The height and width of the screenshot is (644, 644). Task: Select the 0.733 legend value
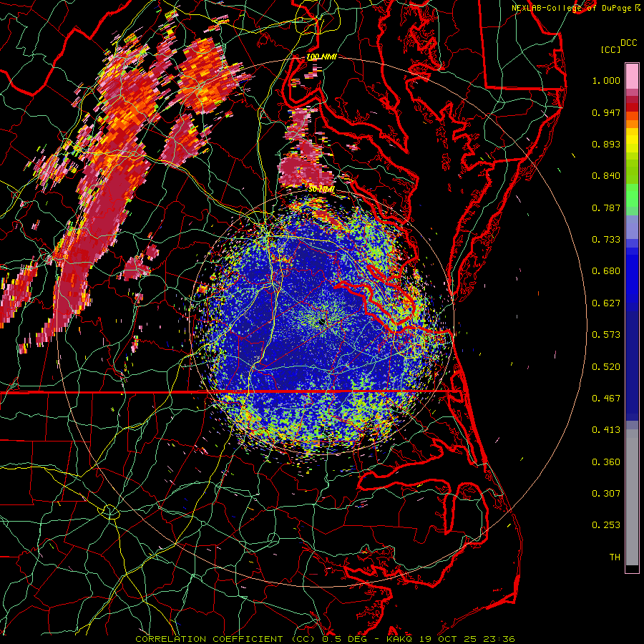pyautogui.click(x=606, y=240)
